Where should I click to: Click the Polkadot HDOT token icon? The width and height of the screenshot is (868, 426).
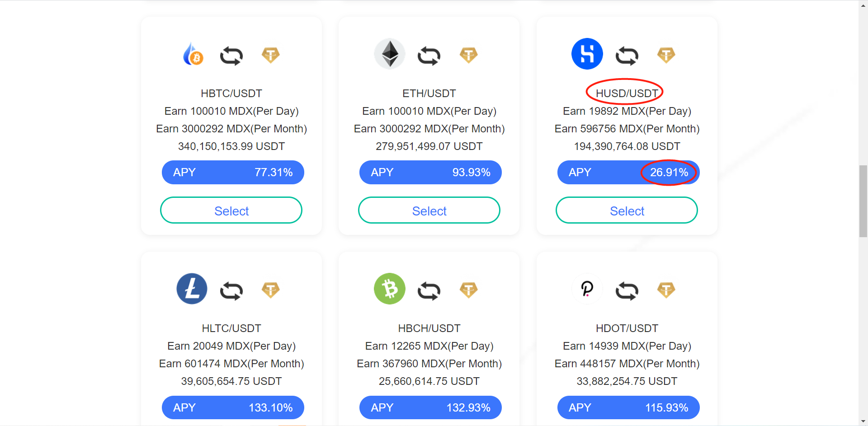[x=587, y=289]
